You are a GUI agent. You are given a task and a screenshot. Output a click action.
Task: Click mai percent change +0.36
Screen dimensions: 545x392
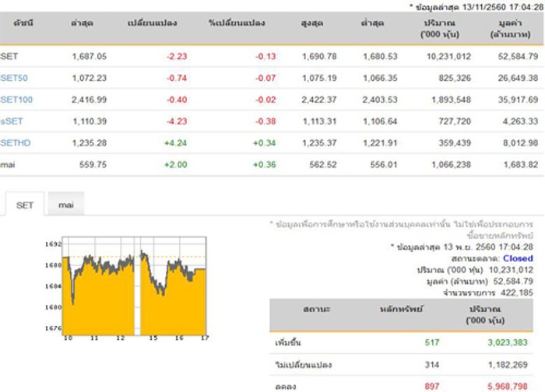pyautogui.click(x=265, y=165)
